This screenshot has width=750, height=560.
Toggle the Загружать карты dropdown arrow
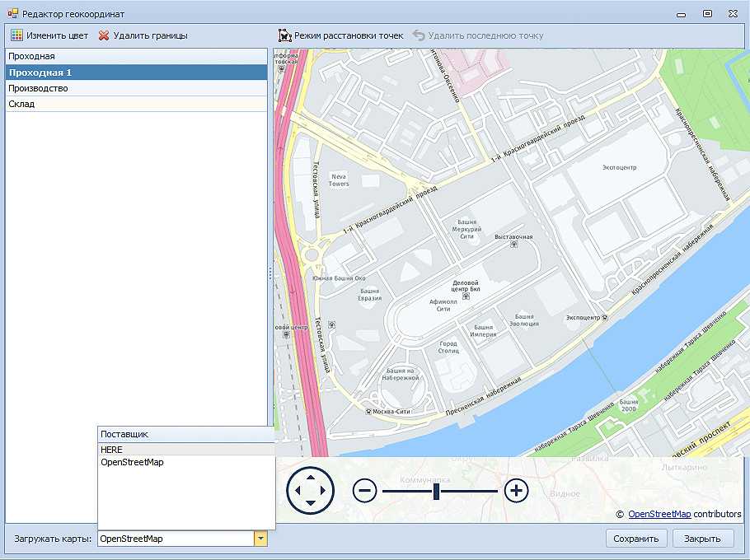(x=260, y=539)
